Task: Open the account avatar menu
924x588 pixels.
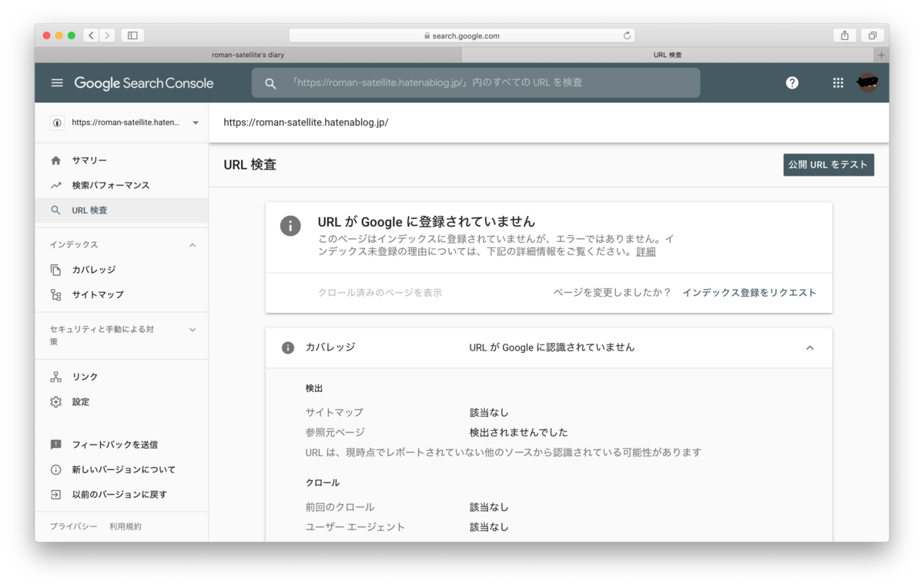Action: [868, 83]
